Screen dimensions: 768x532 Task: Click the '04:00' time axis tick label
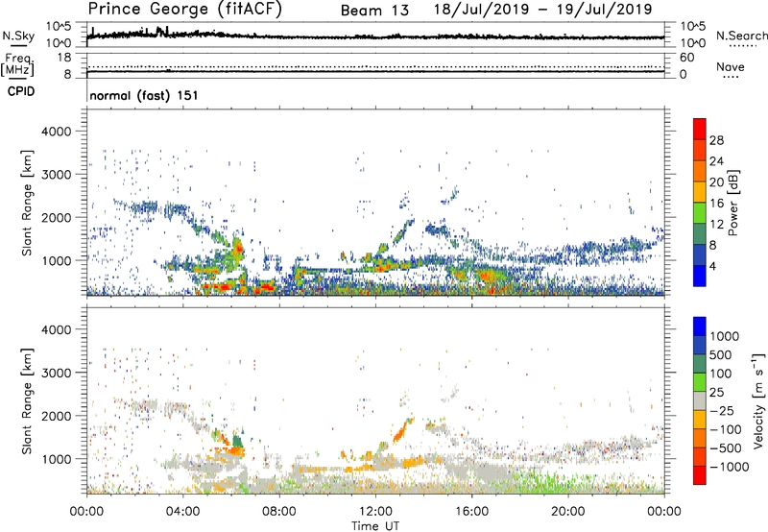tap(182, 512)
